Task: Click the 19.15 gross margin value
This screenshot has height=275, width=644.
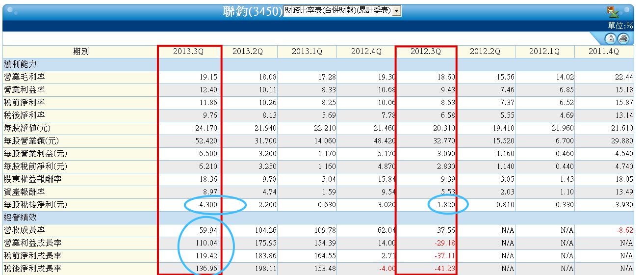Action: [208, 77]
